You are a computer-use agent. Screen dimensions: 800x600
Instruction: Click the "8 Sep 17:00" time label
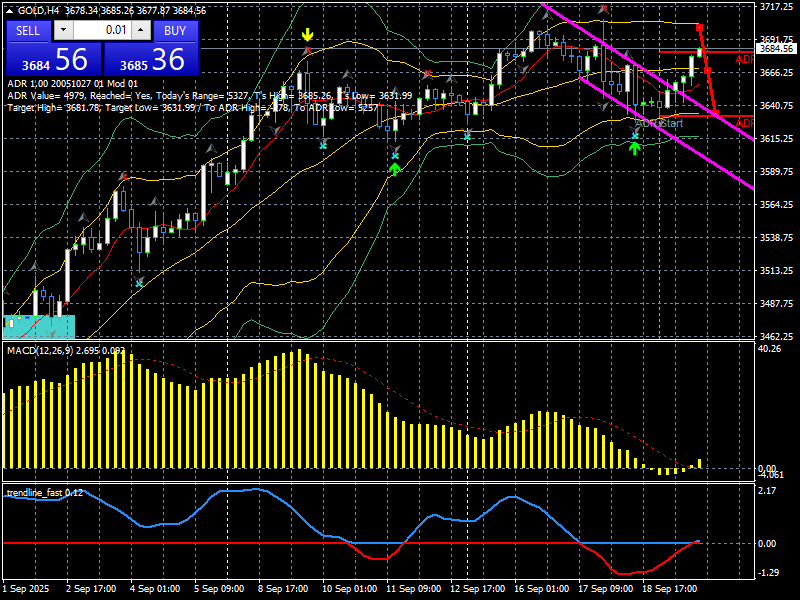coord(283,589)
